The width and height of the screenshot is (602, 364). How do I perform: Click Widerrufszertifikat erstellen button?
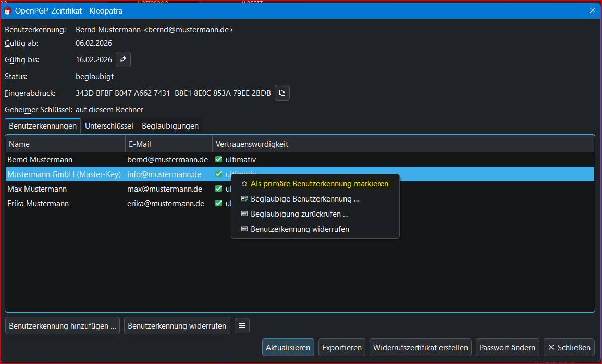coord(421,348)
